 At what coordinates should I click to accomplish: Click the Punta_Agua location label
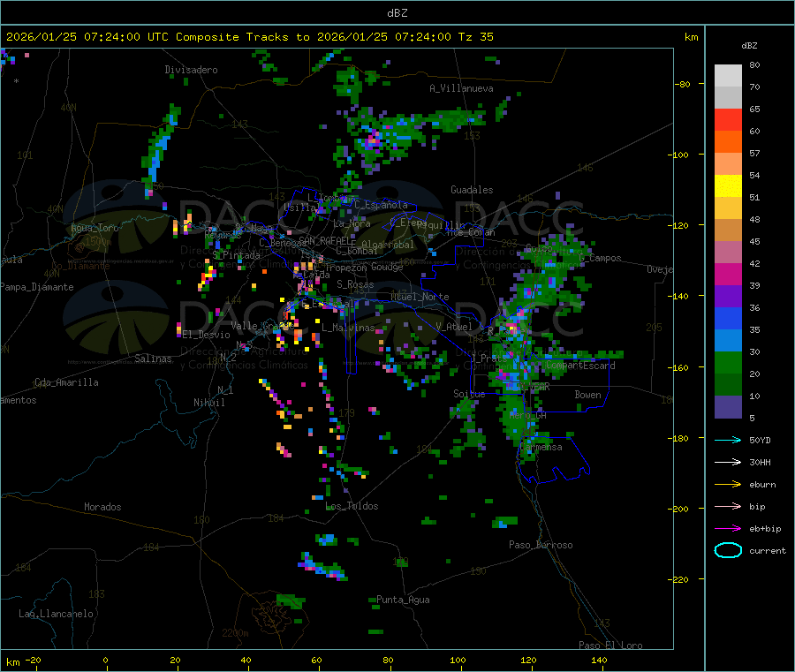click(x=403, y=600)
